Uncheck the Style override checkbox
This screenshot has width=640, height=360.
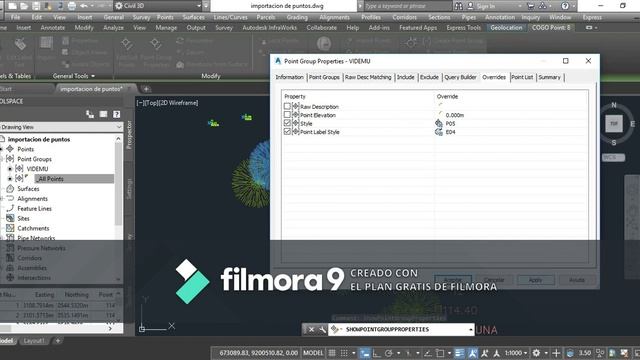click(287, 123)
